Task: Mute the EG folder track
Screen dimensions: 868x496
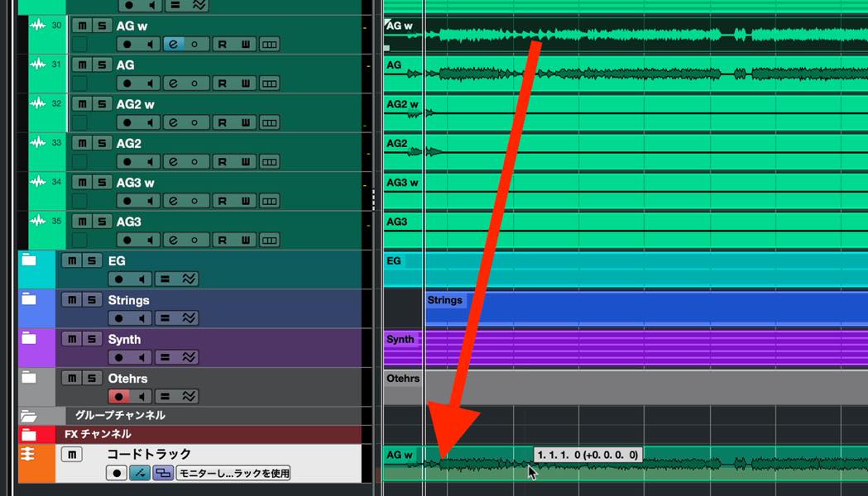Action: (72, 260)
